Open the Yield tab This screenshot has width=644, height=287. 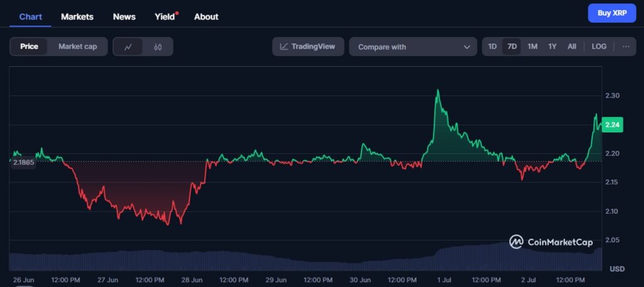[165, 17]
